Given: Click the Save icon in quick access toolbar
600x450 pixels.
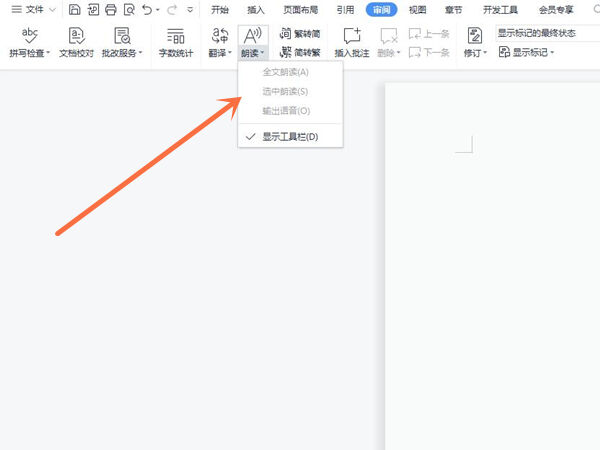Looking at the screenshot, I should [x=75, y=9].
